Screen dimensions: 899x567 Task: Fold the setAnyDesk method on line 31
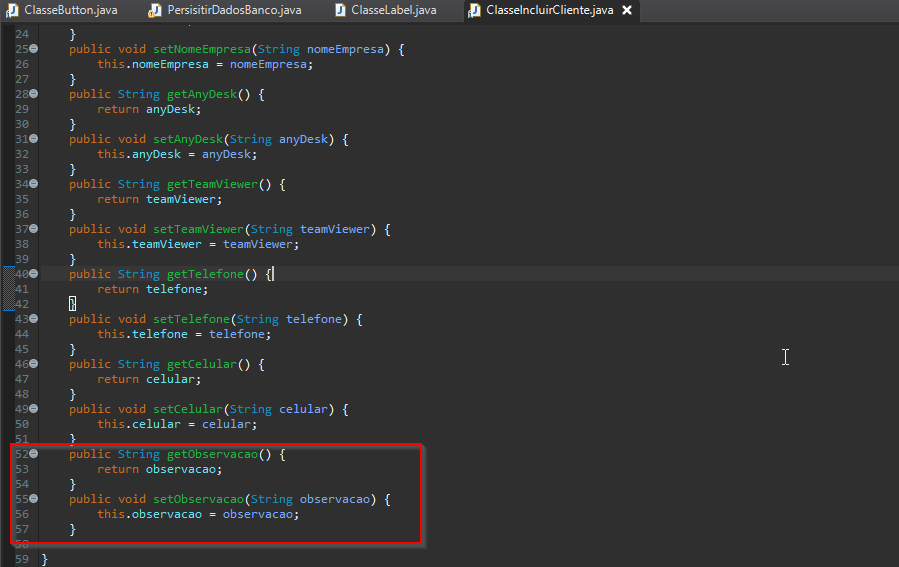34,139
